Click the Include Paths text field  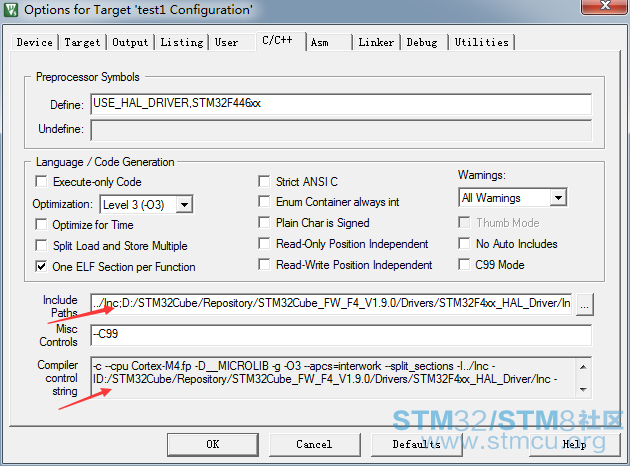331,304
